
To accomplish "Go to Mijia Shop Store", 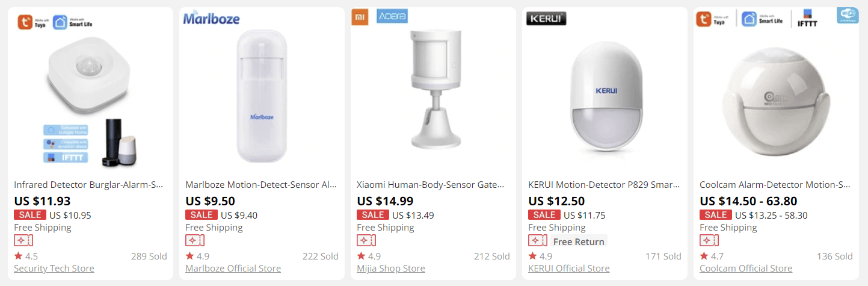I will 391,269.
